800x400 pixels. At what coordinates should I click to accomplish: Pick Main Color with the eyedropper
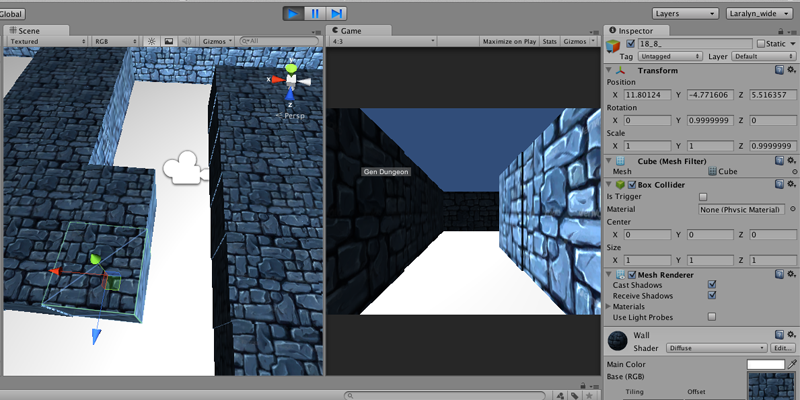click(x=792, y=364)
